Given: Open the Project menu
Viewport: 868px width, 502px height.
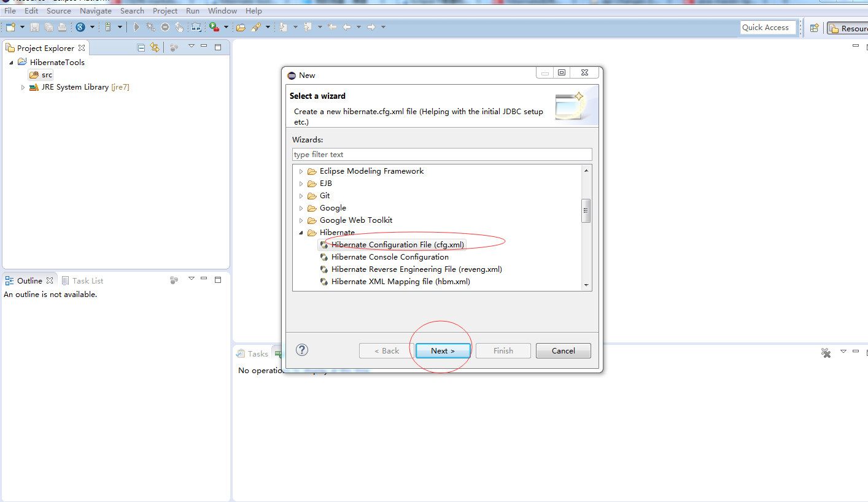Looking at the screenshot, I should (165, 10).
